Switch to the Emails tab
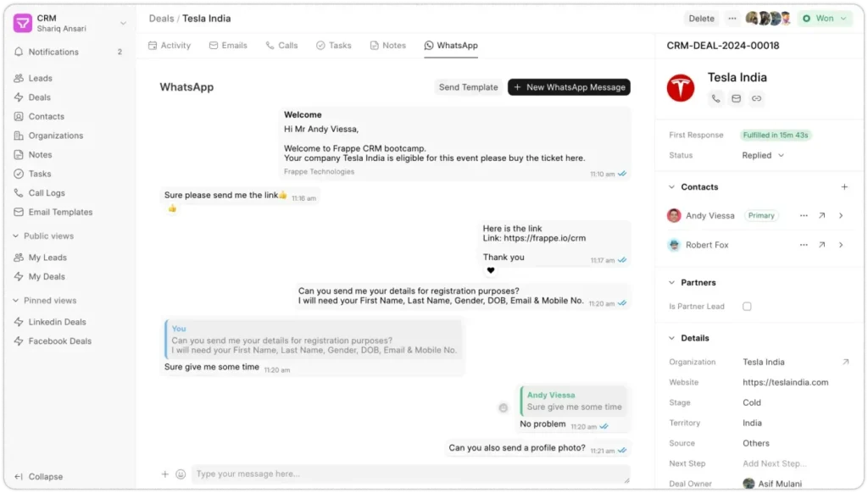This screenshot has width=868, height=493. (227, 46)
